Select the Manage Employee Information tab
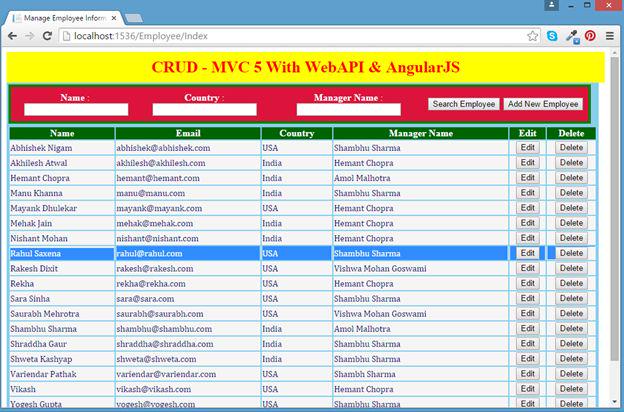624x412 pixels. click(64, 18)
